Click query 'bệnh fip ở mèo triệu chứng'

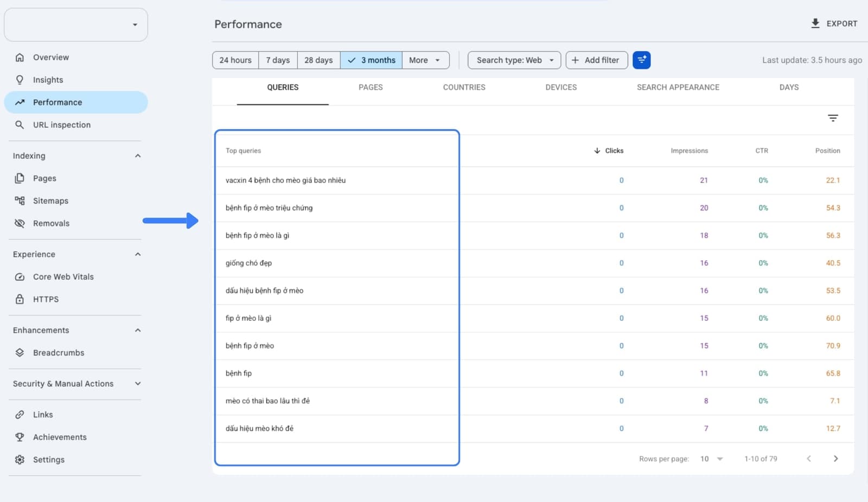pos(269,208)
